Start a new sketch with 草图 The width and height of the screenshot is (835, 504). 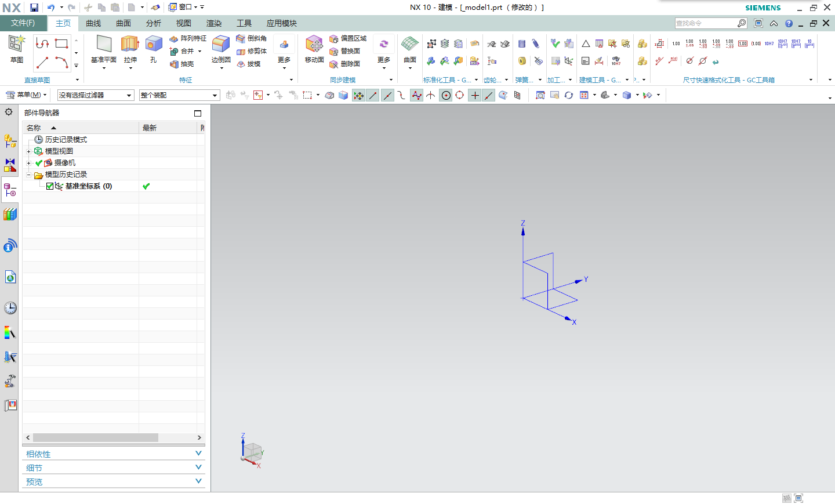(16, 49)
